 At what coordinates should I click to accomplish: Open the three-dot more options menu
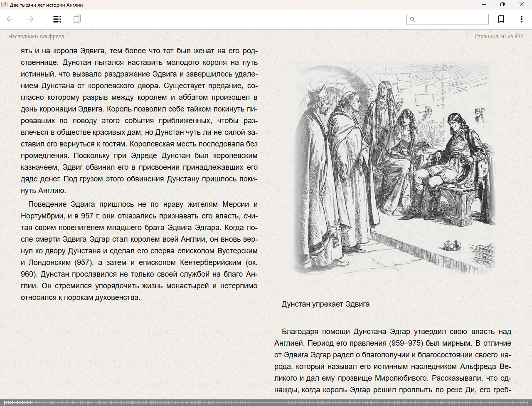521,19
